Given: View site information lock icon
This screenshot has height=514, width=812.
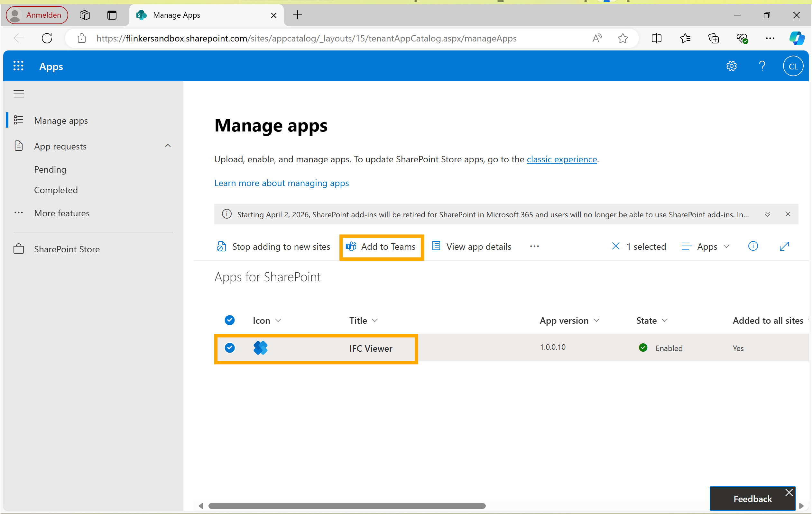Looking at the screenshot, I should tap(81, 38).
